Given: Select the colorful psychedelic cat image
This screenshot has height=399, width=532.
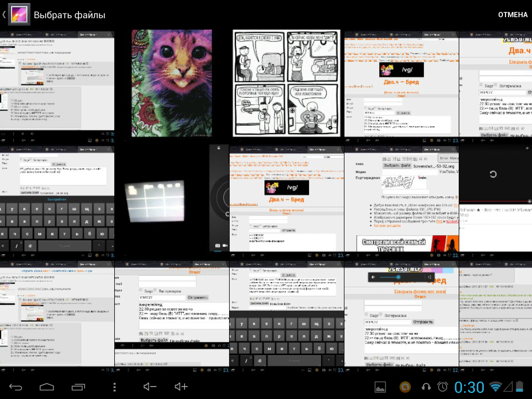Looking at the screenshot, I should pos(171,83).
